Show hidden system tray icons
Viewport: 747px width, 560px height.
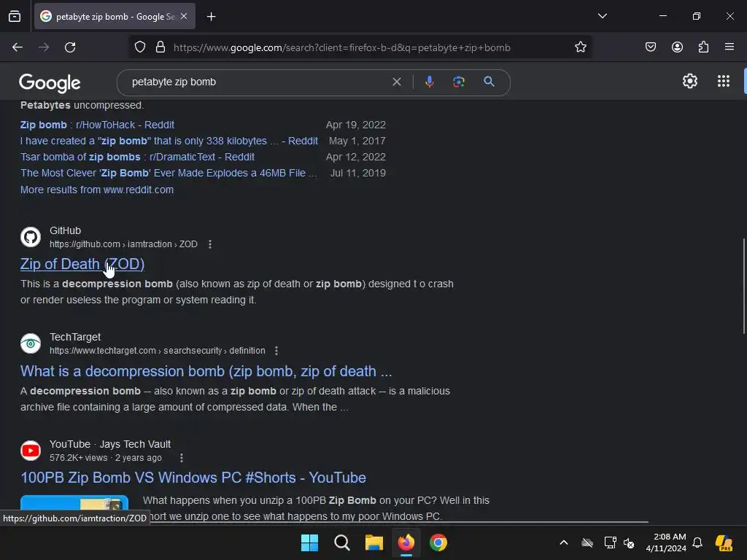pyautogui.click(x=564, y=542)
